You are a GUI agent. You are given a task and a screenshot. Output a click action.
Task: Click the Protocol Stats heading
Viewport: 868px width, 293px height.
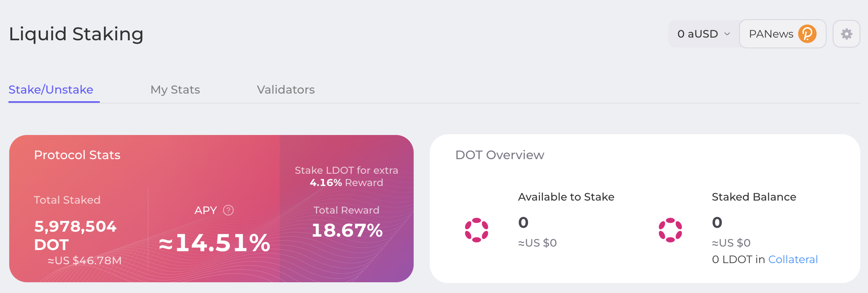(77, 155)
